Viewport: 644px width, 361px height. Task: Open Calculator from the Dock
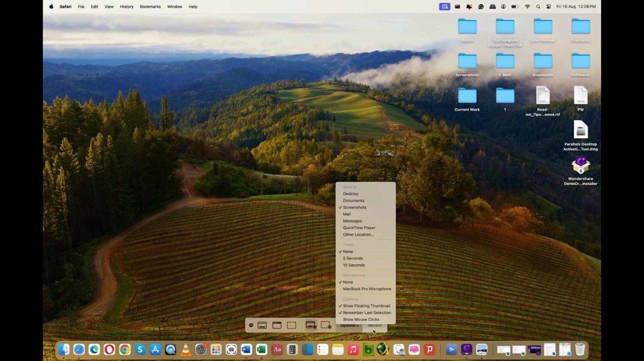[x=292, y=350]
